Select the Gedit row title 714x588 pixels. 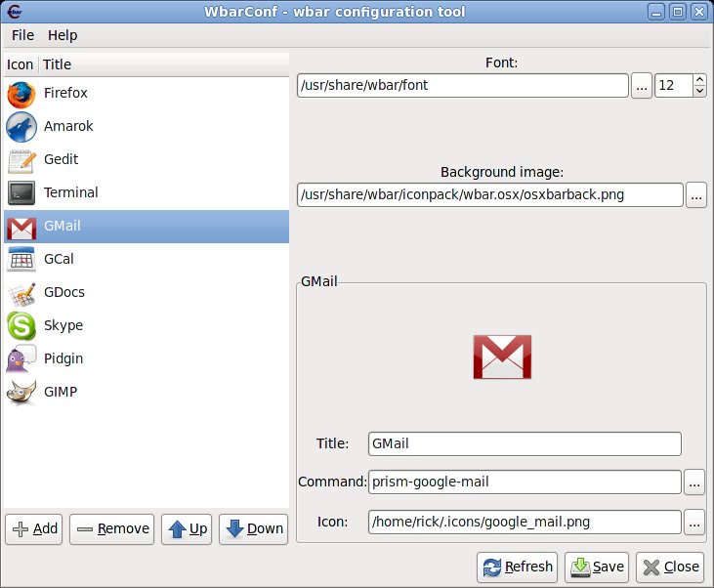(61, 159)
